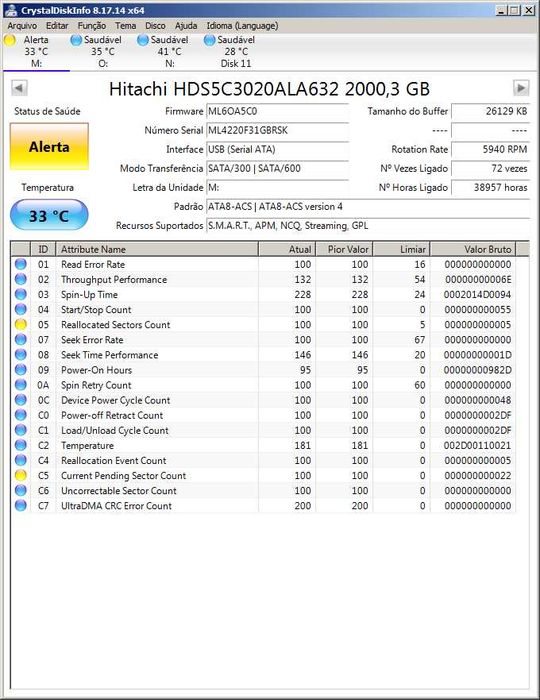Click blue status icon for Seek Error Rate
The width and height of the screenshot is (540, 700).
point(21,340)
